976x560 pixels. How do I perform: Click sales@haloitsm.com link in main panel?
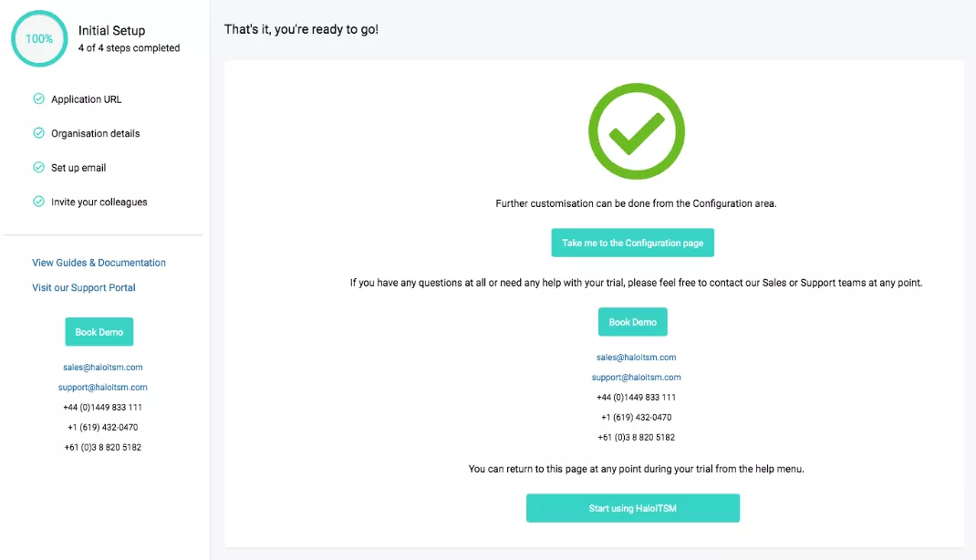coord(637,358)
